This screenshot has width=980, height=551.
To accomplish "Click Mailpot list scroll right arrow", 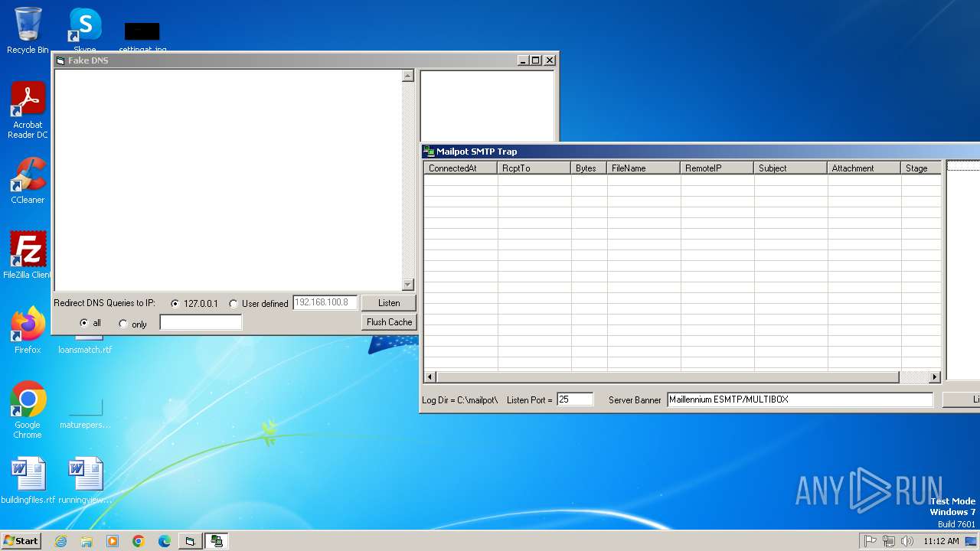I will point(934,377).
